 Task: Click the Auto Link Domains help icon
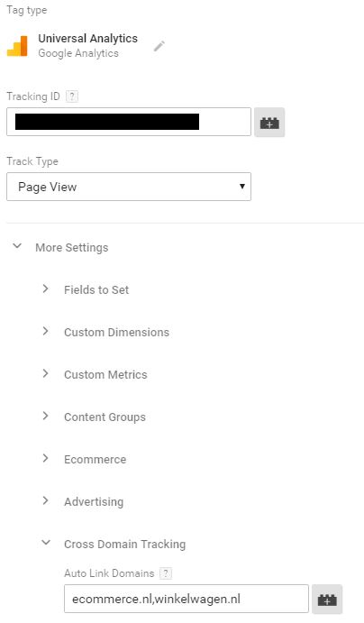point(166,573)
